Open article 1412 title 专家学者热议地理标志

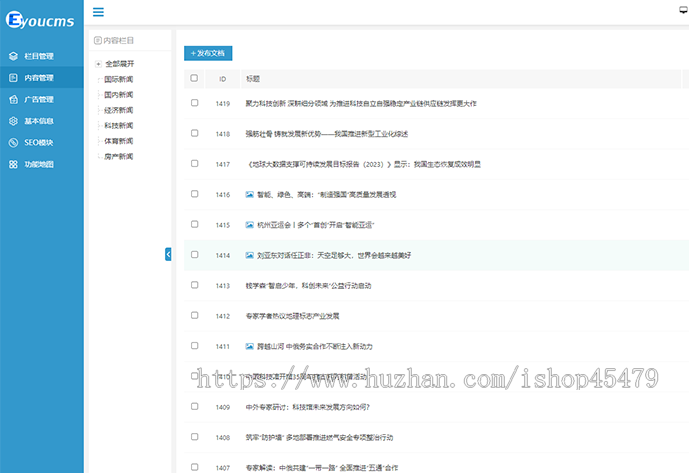point(292,316)
